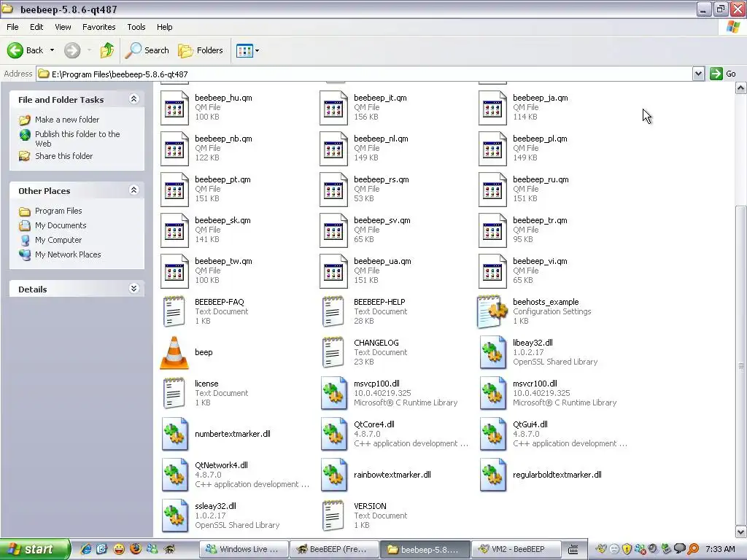The width and height of the screenshot is (747, 560).
Task: Select the license text document icon
Action: point(174,393)
